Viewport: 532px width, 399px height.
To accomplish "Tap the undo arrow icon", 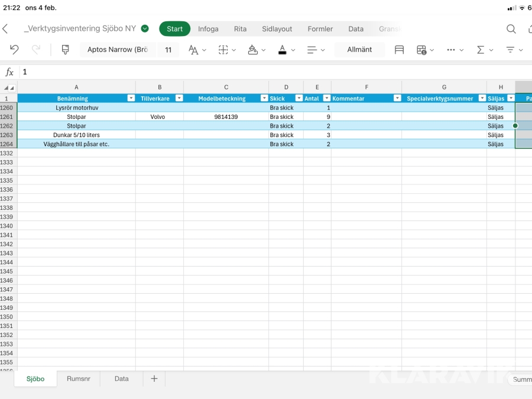I will point(14,50).
